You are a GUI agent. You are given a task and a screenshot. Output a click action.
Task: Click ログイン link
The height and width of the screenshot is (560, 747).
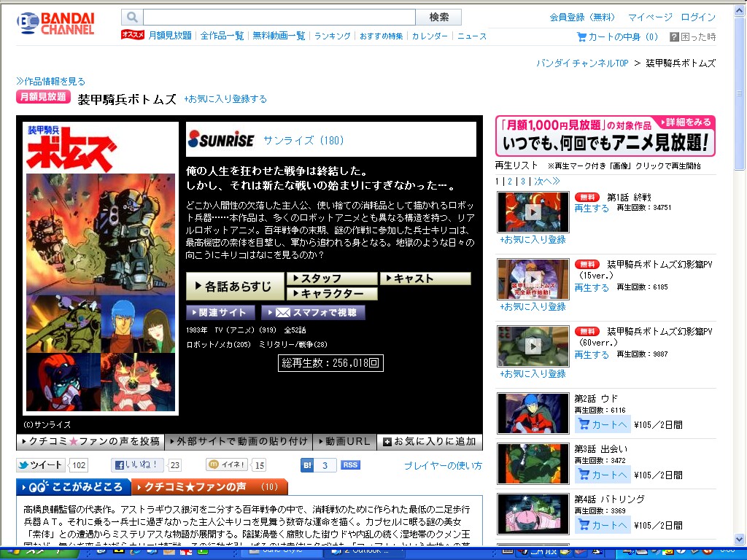tap(698, 17)
